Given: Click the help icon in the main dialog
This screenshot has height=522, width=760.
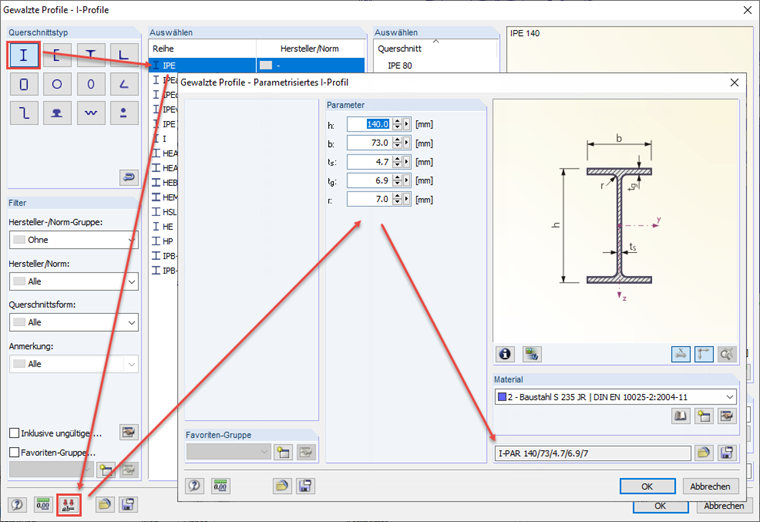Looking at the screenshot, I should [x=17, y=505].
